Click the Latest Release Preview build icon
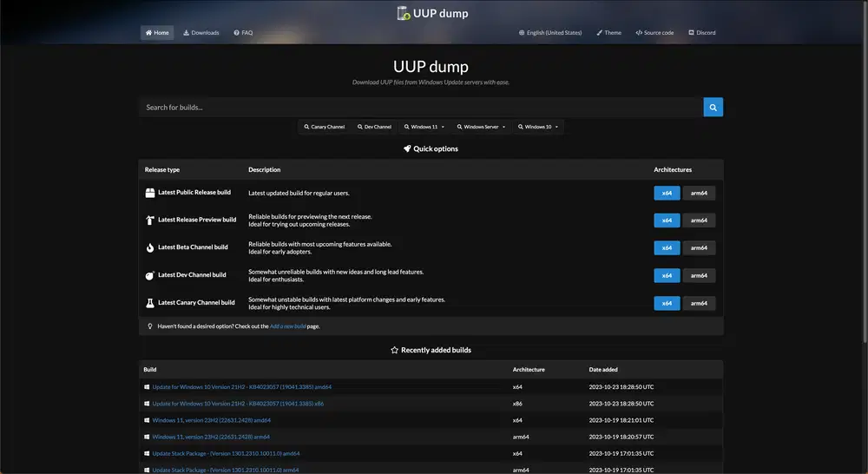The height and width of the screenshot is (474, 868). [150, 221]
